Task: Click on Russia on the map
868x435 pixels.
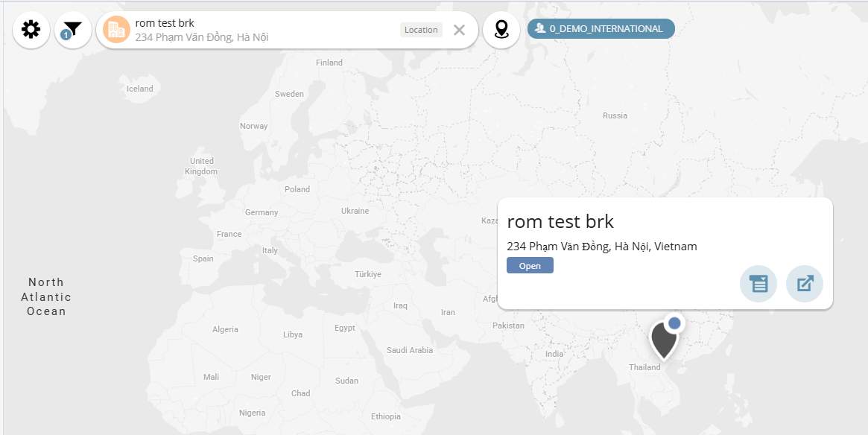Action: pyautogui.click(x=615, y=115)
